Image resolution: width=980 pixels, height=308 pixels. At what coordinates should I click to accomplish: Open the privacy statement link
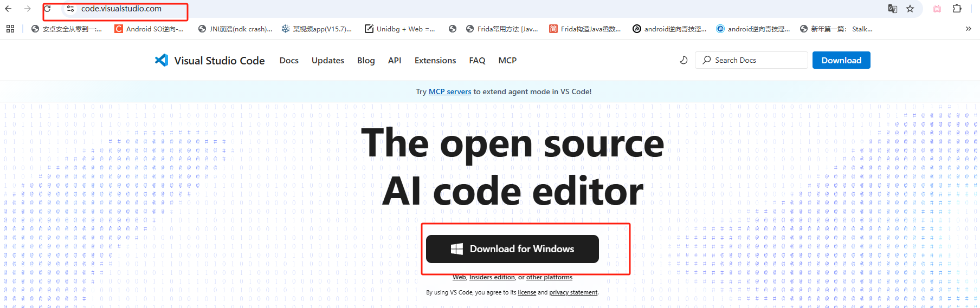pos(573,292)
